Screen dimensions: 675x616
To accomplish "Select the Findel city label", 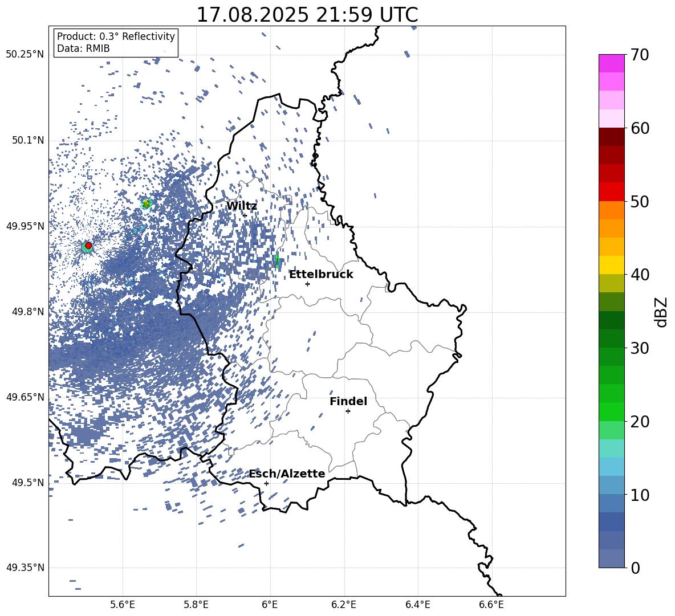I will 348,401.
